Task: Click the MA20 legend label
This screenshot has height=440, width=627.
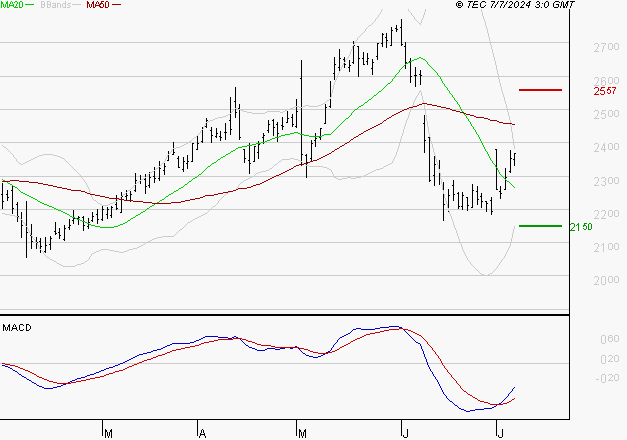Action: click(12, 5)
